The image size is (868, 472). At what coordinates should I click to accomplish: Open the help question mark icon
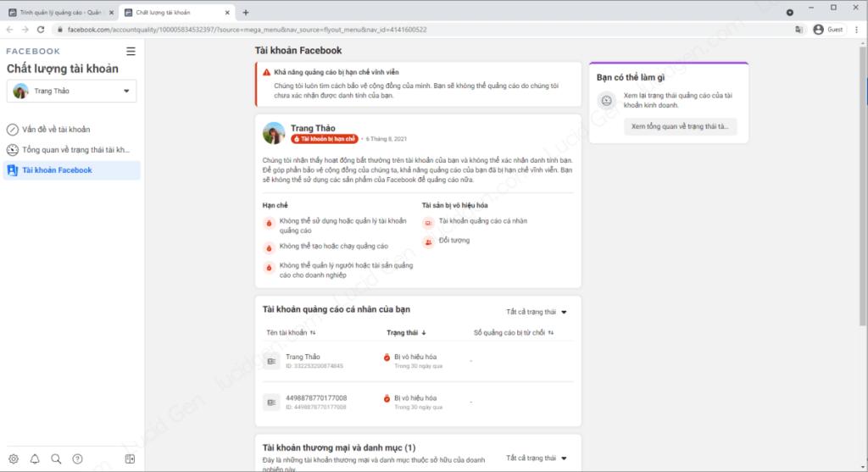click(77, 459)
